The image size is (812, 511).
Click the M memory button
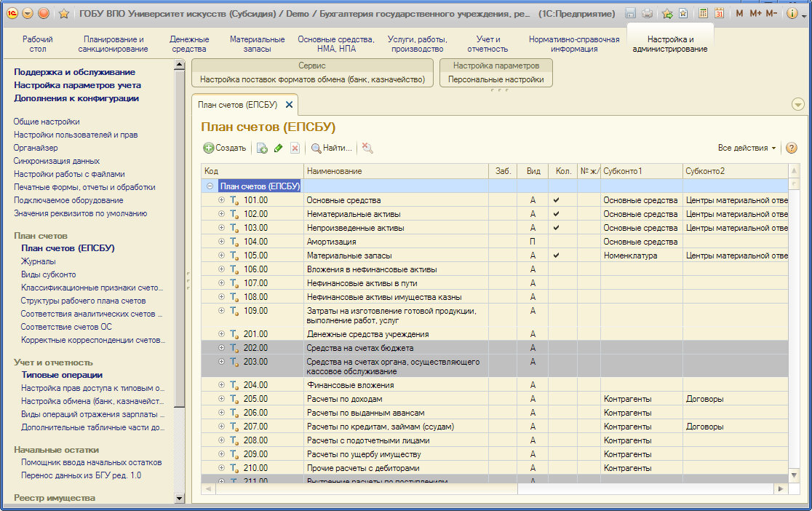coord(739,14)
